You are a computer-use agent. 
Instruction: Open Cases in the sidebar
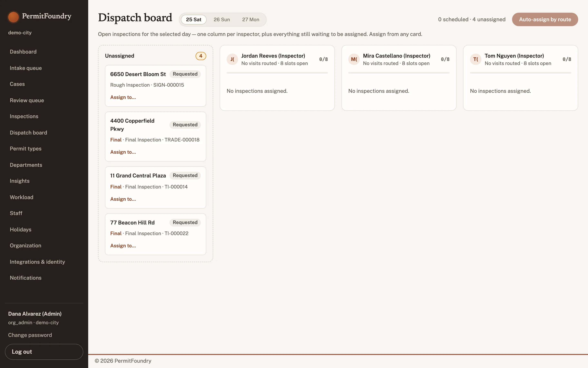point(17,84)
